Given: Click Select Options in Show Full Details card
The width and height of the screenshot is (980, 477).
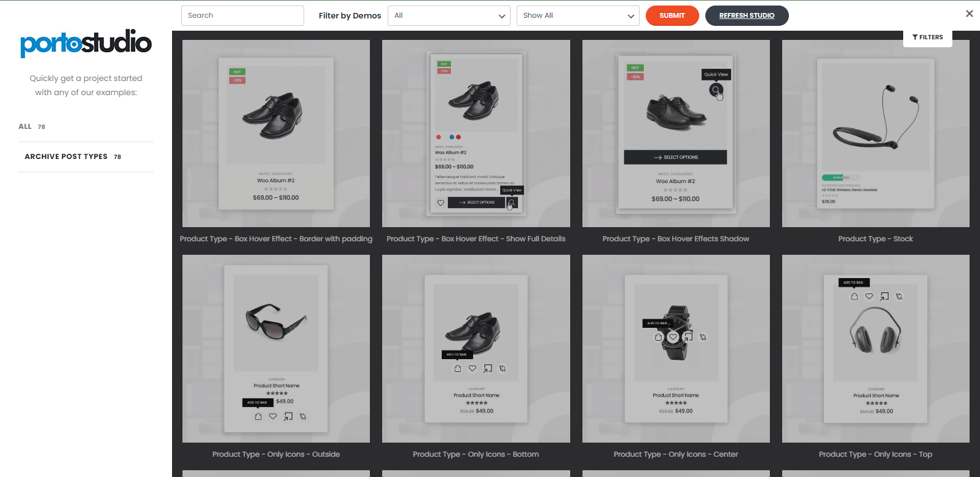Looking at the screenshot, I should point(476,203).
